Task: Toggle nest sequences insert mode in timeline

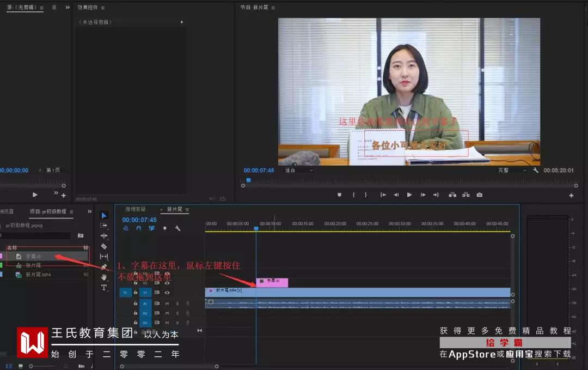Action: point(126,228)
